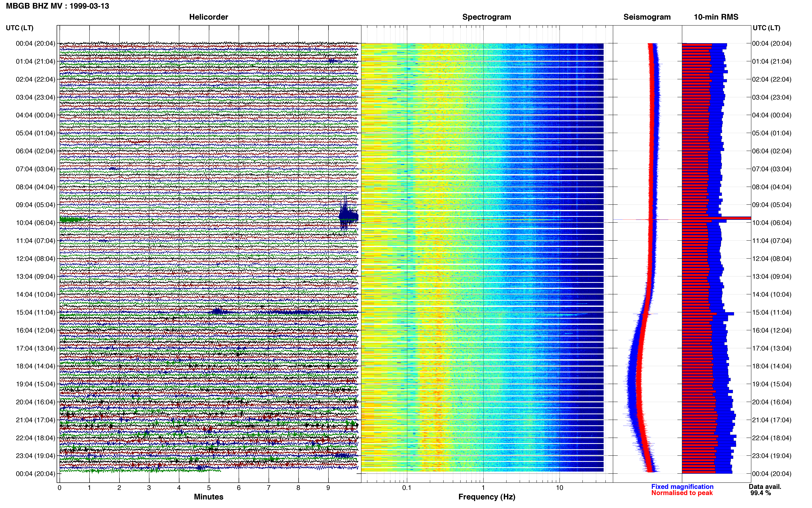Select left time label '17:04 (13:04)'

click(x=36, y=348)
